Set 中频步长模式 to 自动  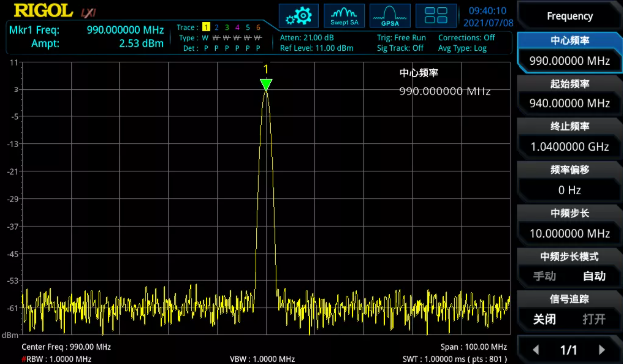click(594, 275)
